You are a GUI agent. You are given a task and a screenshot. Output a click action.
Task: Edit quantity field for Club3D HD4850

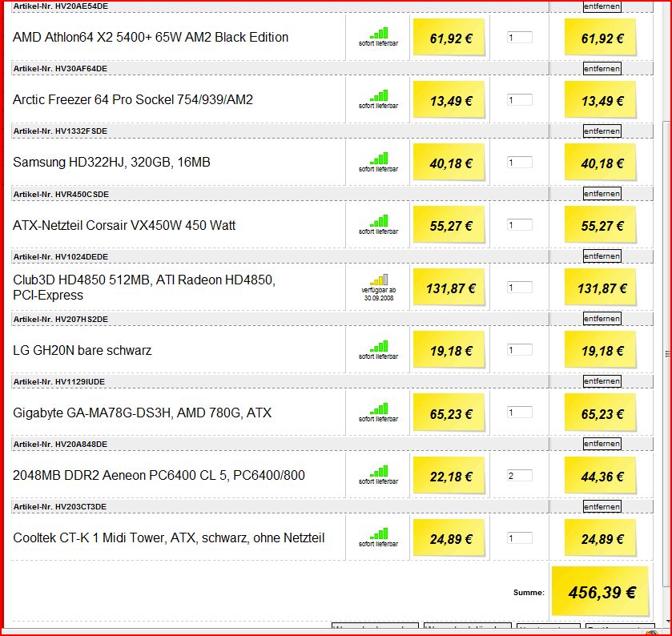point(520,288)
